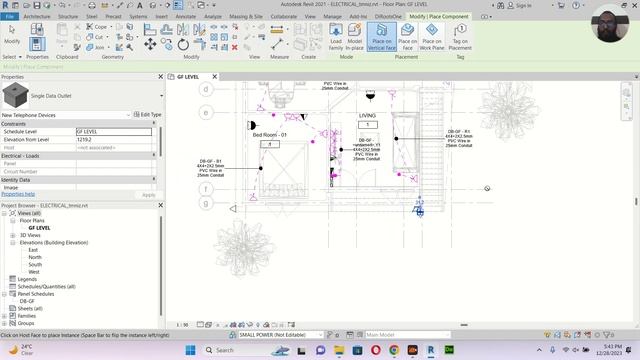This screenshot has height=360, width=640.
Task: Expand 3D Views tree node
Action: (13, 235)
